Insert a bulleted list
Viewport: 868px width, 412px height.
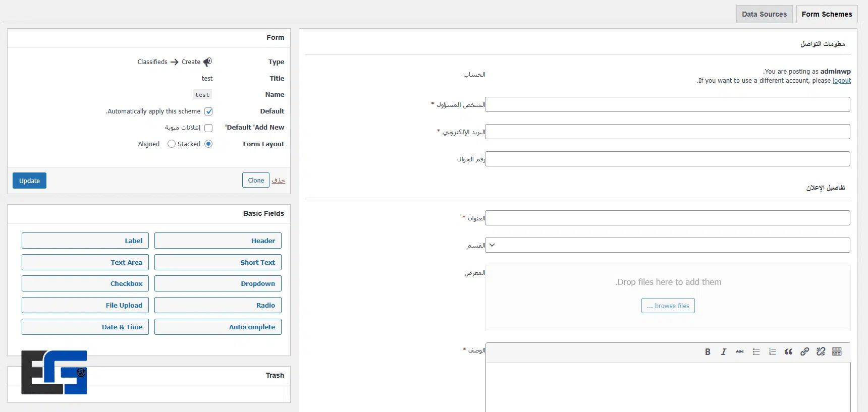click(x=756, y=352)
